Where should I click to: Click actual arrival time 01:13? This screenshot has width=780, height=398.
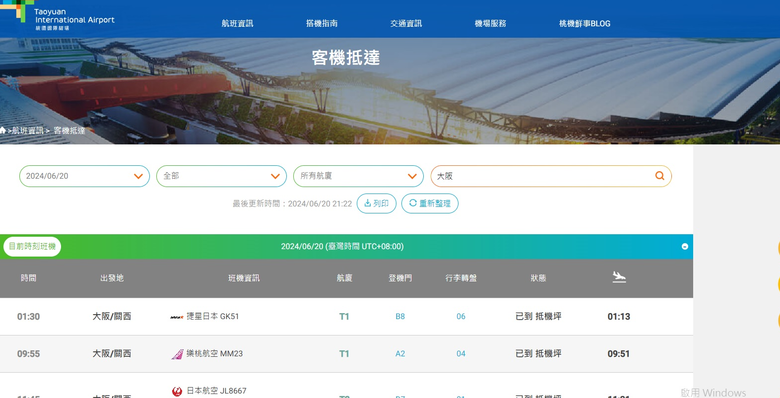tap(619, 316)
